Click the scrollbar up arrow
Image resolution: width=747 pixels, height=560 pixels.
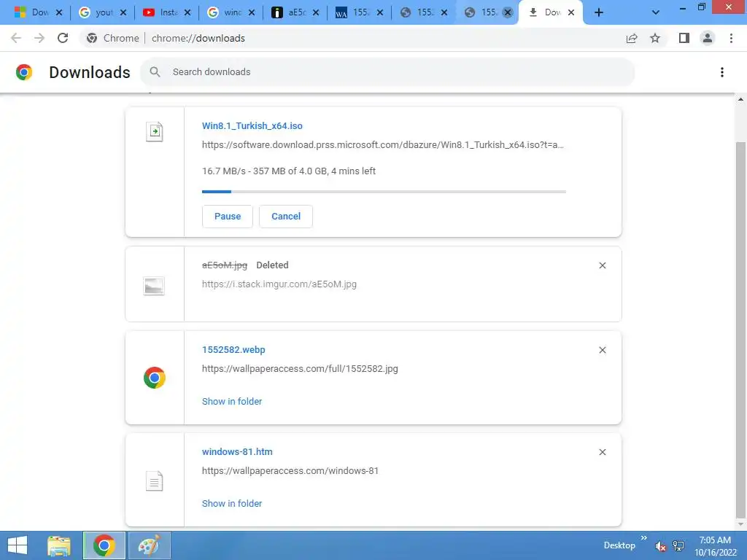tap(740, 99)
